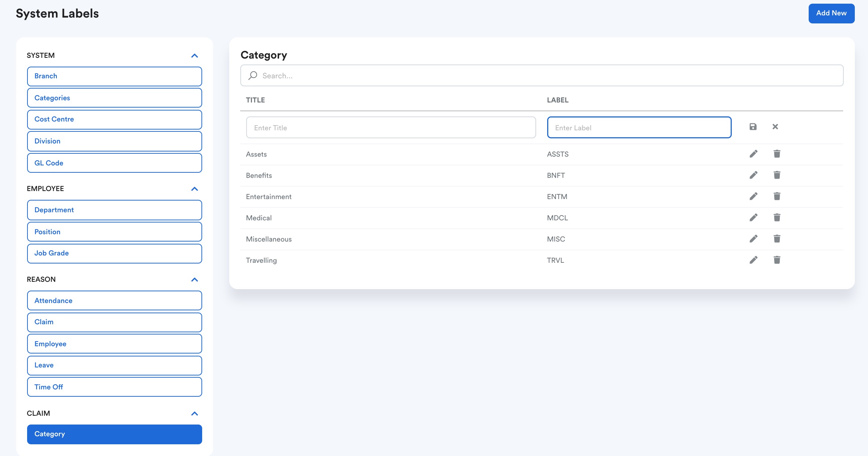Collapse the REASON section
Screen dimensions: 868x456
[194, 280]
